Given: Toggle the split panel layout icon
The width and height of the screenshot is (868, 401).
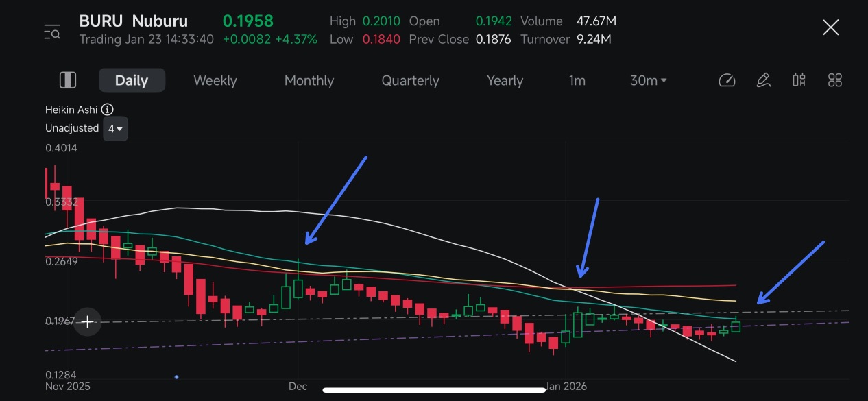Looking at the screenshot, I should point(68,80).
